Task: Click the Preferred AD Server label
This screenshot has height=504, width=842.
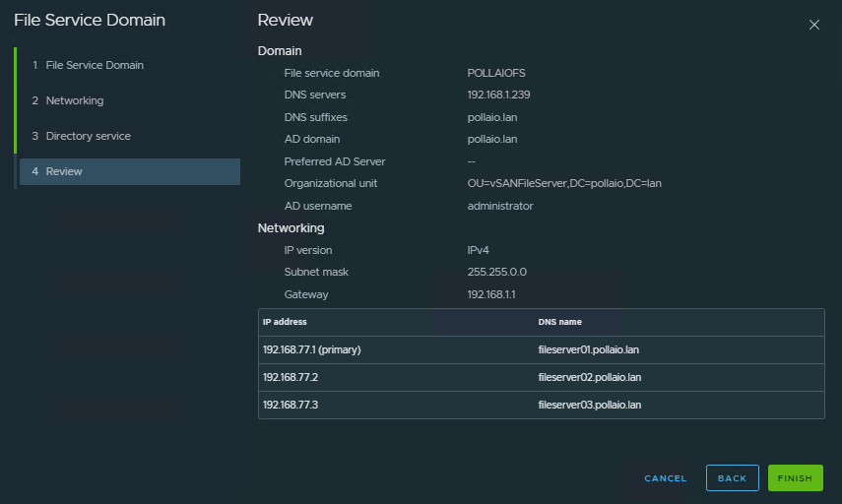Action: click(x=335, y=161)
